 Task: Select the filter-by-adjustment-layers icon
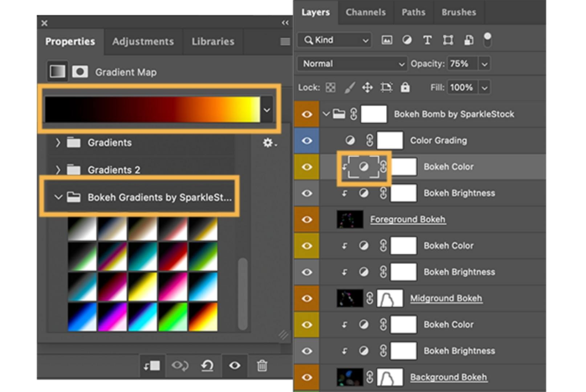pos(407,40)
